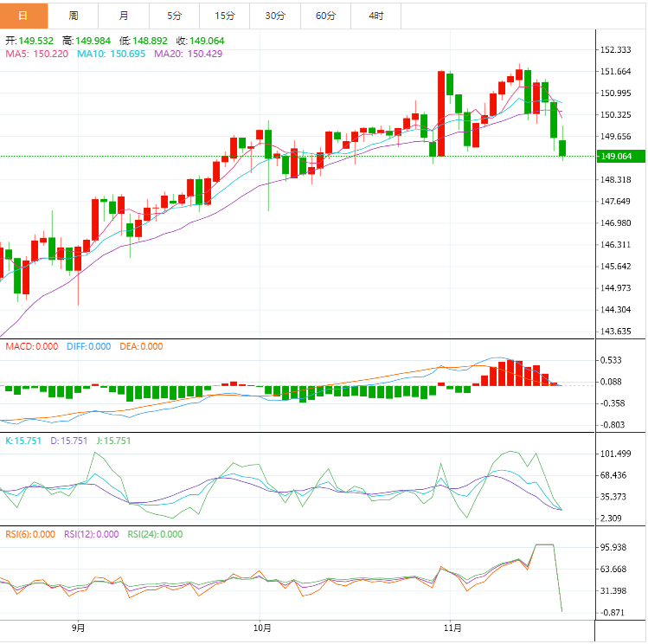Open the 月 (monthly) chart tab
This screenshot has height=644, width=648.
[124, 16]
